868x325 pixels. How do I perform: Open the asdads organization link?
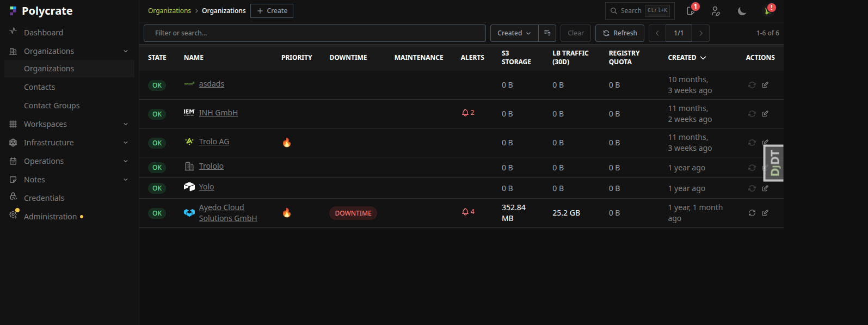[x=212, y=84]
